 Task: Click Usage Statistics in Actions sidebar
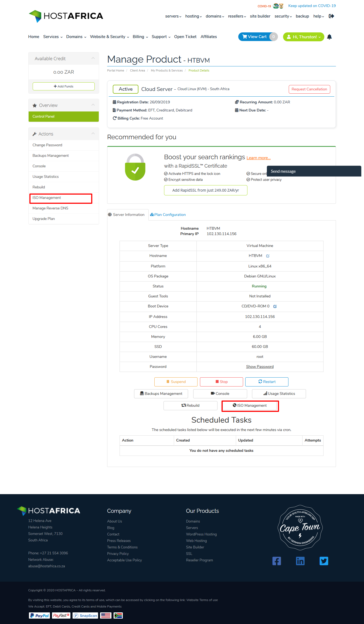click(64, 177)
